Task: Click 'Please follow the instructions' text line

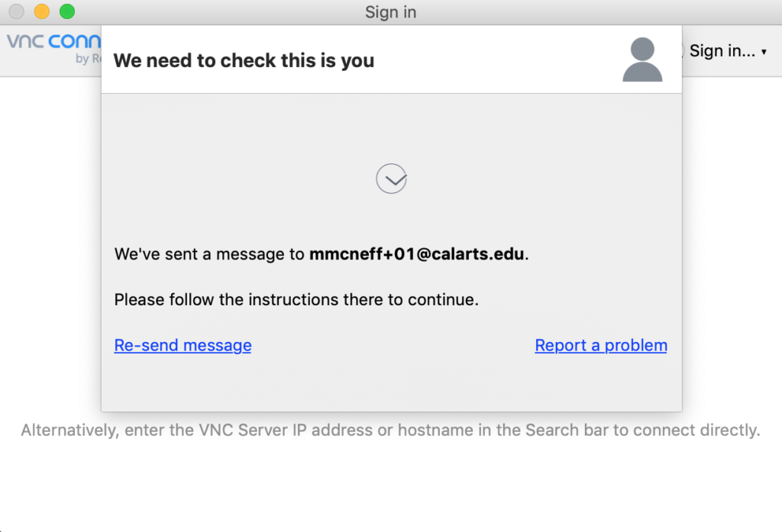Action: (x=296, y=300)
